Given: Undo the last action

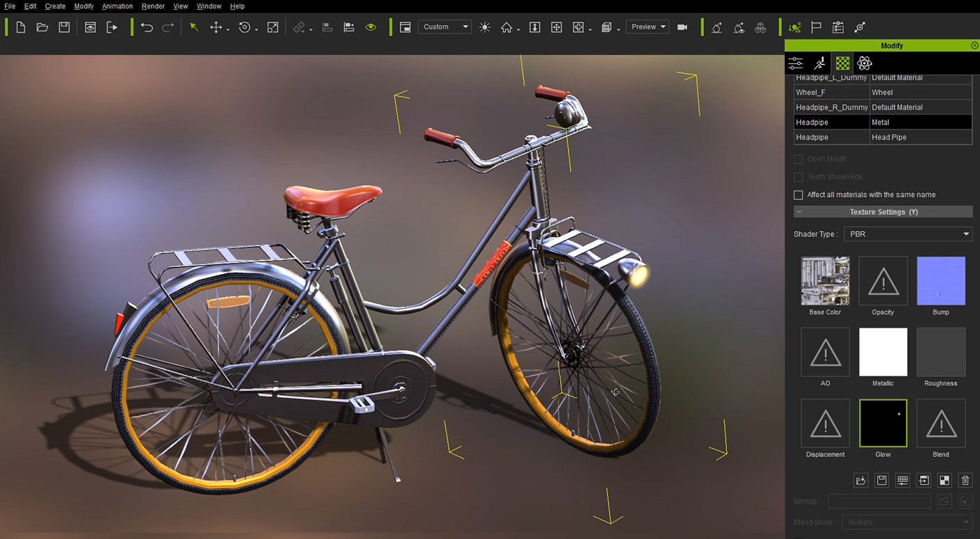Looking at the screenshot, I should point(147,27).
